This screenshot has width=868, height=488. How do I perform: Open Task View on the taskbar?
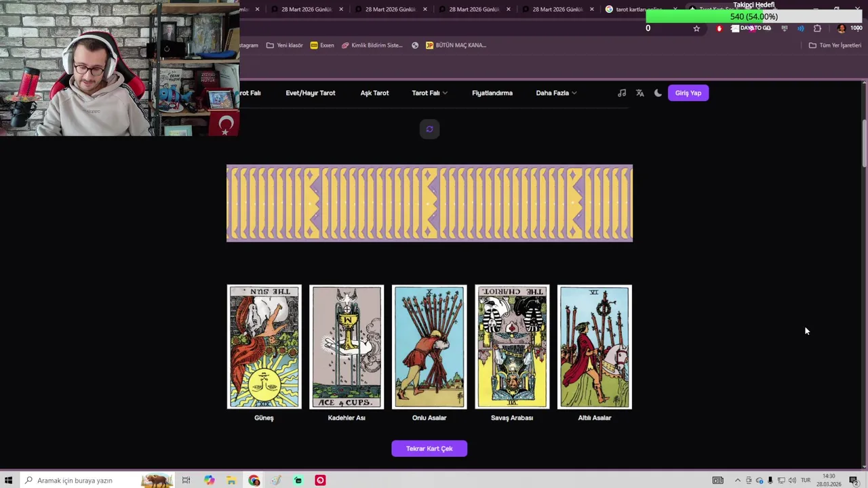(186, 481)
